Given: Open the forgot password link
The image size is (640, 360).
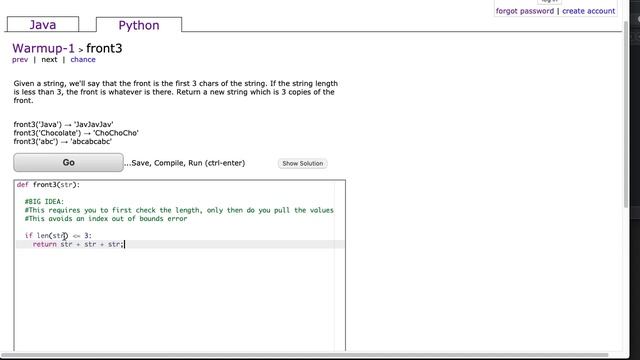Looking at the screenshot, I should click(x=525, y=11).
